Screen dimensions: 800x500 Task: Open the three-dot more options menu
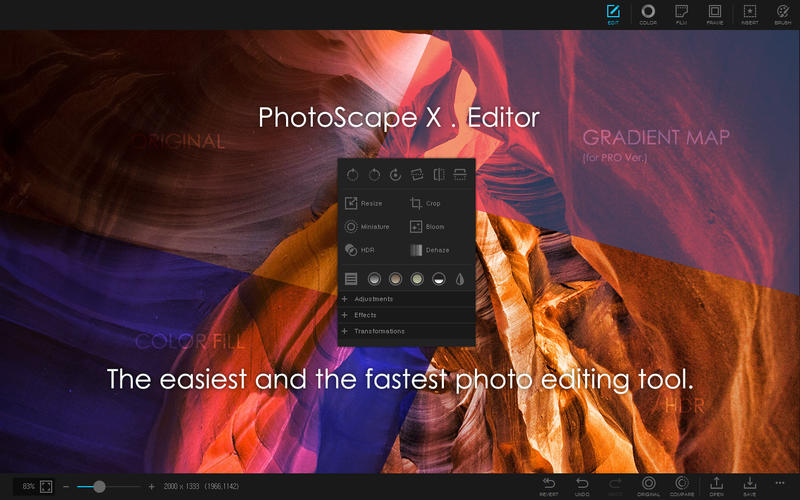pos(780,483)
